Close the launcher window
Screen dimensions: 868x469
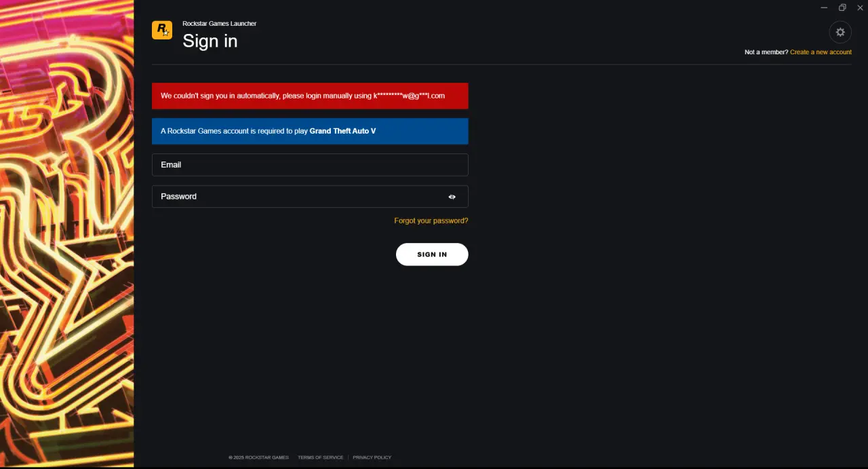coord(860,7)
